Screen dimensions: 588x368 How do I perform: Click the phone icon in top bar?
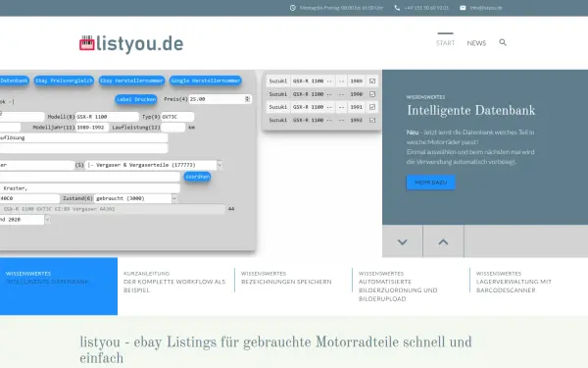click(397, 8)
